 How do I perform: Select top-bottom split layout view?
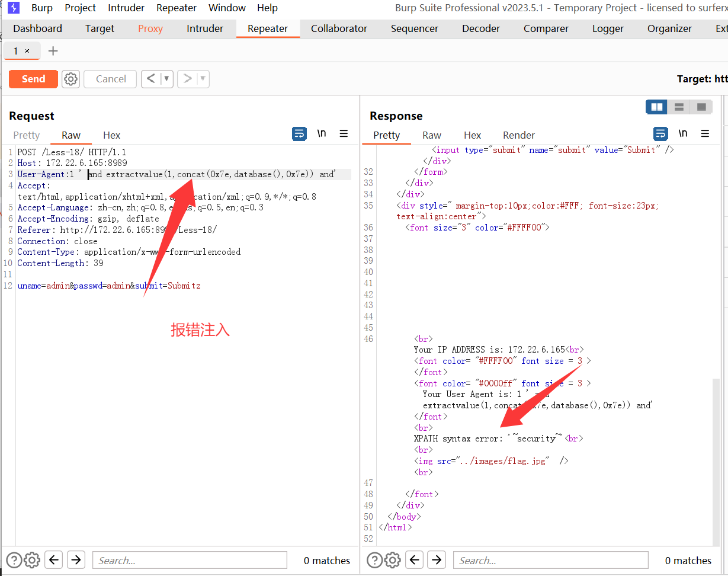679,107
